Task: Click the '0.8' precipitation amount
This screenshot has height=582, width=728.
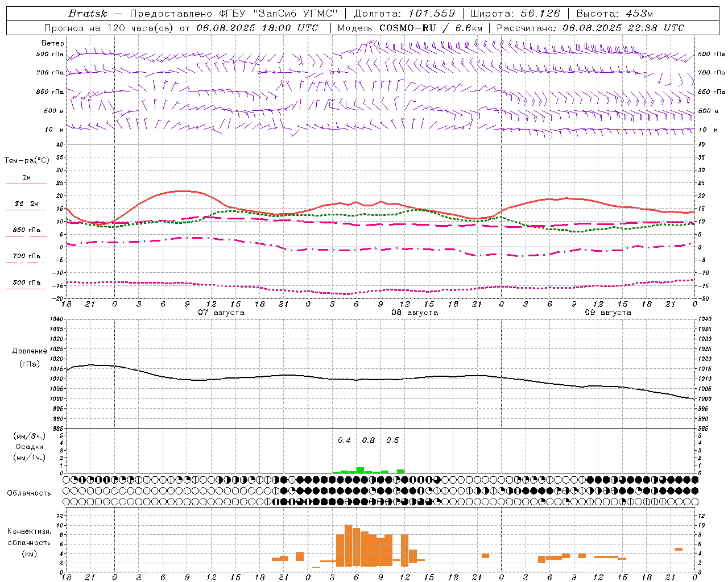Action: pyautogui.click(x=369, y=440)
